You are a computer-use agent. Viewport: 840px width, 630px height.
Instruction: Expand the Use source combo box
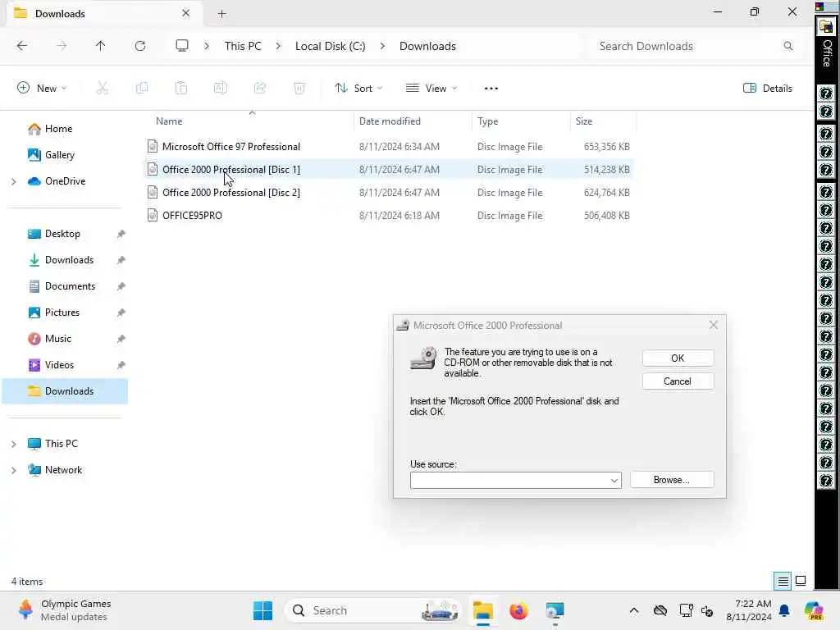pos(614,481)
